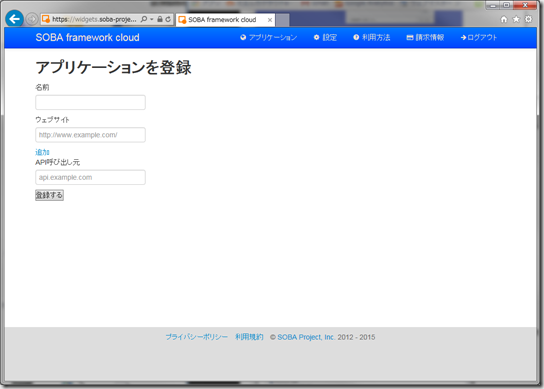Open the 請求情報 menu item

tap(425, 37)
